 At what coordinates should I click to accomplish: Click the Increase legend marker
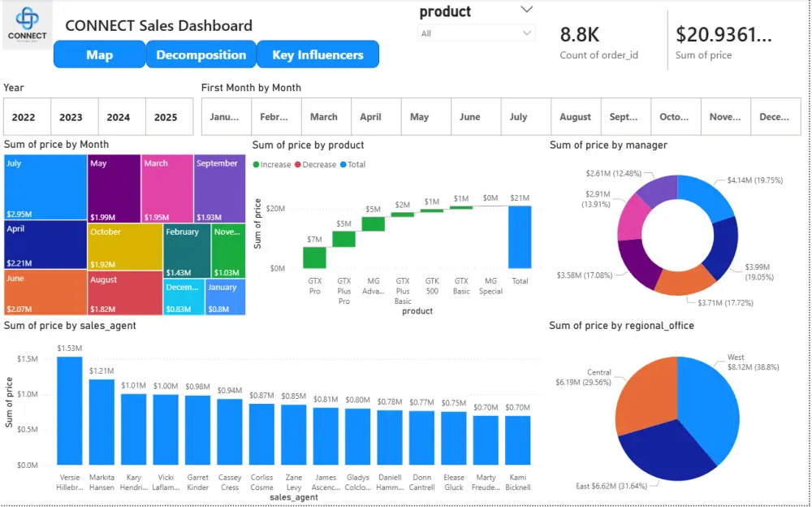coord(256,165)
